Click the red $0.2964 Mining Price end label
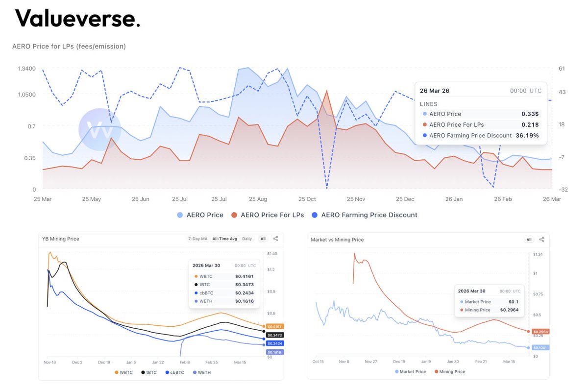Screen dimensions: 588x388 [540, 332]
